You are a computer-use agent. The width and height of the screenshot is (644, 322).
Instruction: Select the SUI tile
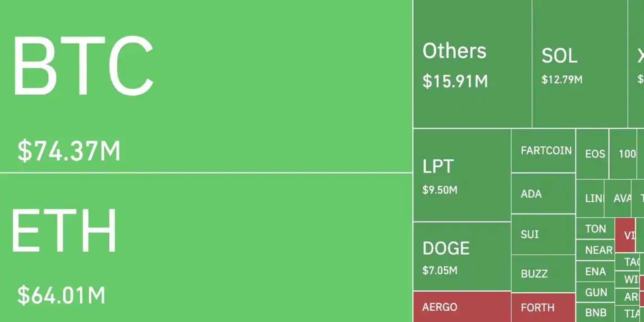point(544,234)
